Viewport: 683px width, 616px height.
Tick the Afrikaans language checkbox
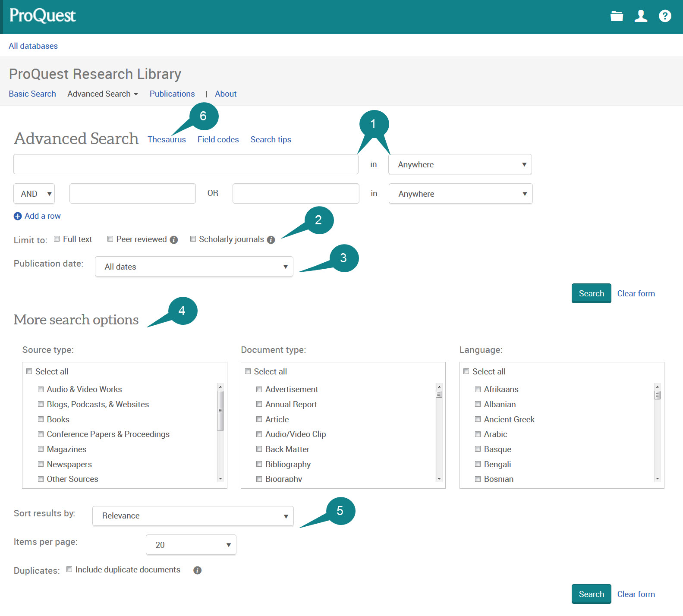478,389
